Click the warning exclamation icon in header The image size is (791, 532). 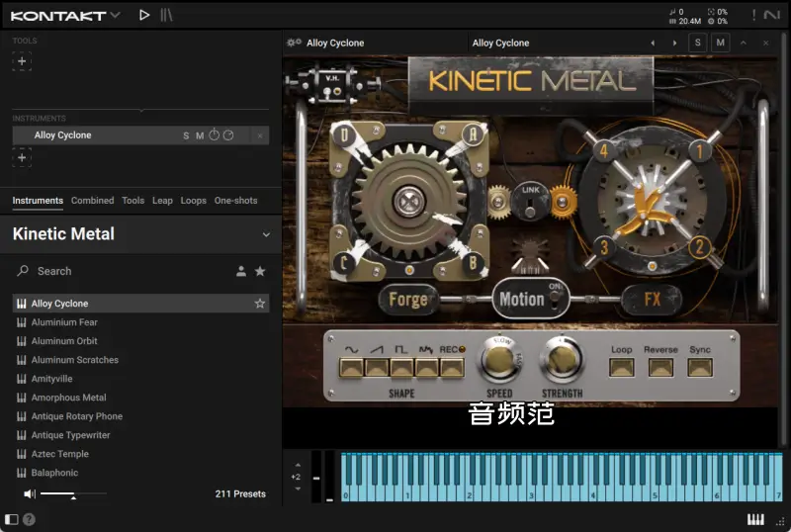tap(753, 15)
